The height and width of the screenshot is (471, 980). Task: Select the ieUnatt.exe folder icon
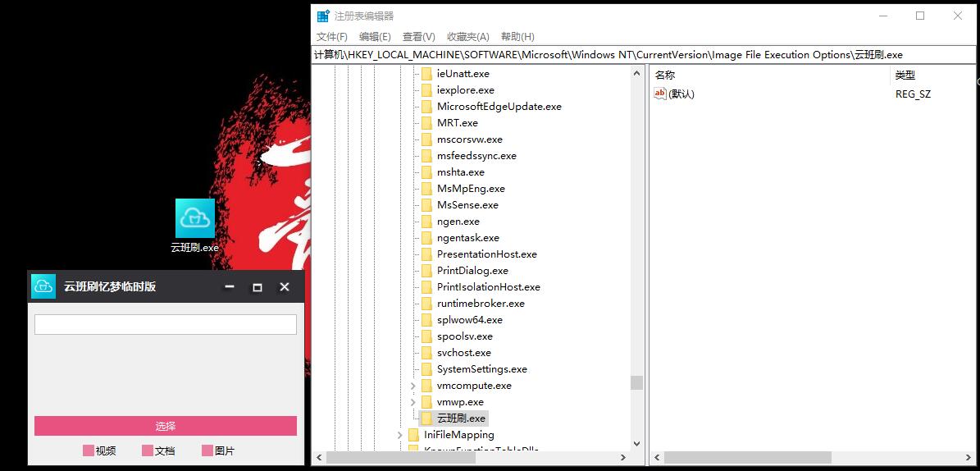426,74
